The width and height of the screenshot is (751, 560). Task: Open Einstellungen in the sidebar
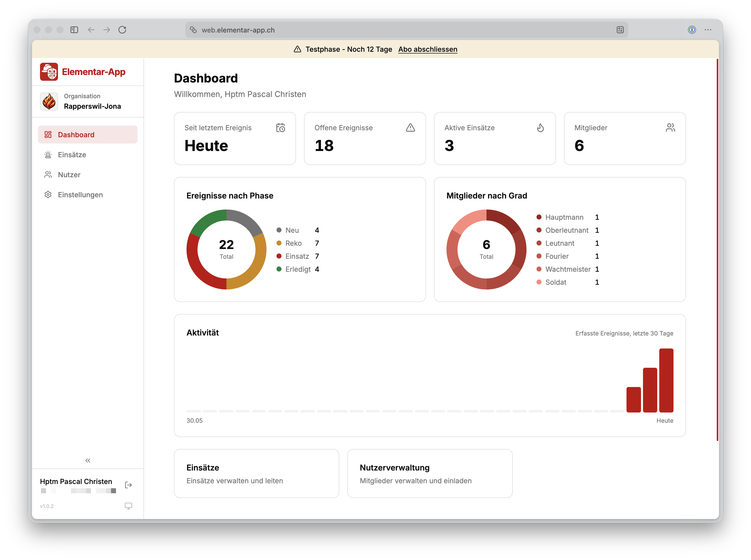click(88, 194)
